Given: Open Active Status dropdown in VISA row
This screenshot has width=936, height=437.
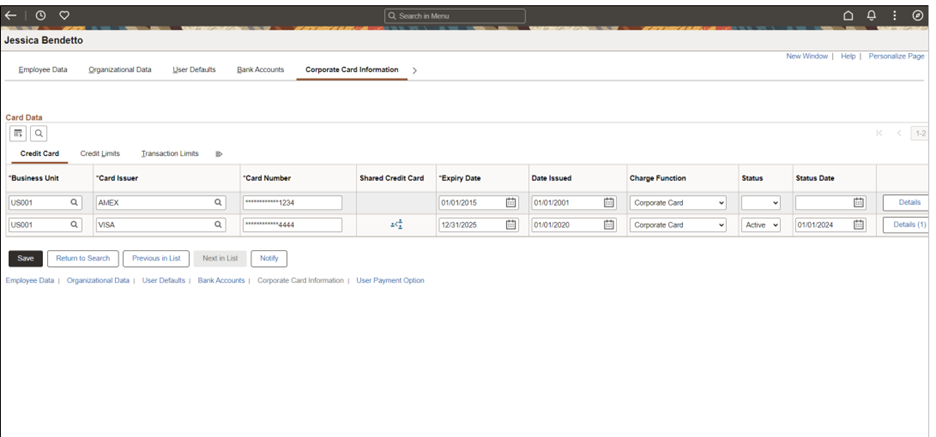Looking at the screenshot, I should pyautogui.click(x=761, y=225).
